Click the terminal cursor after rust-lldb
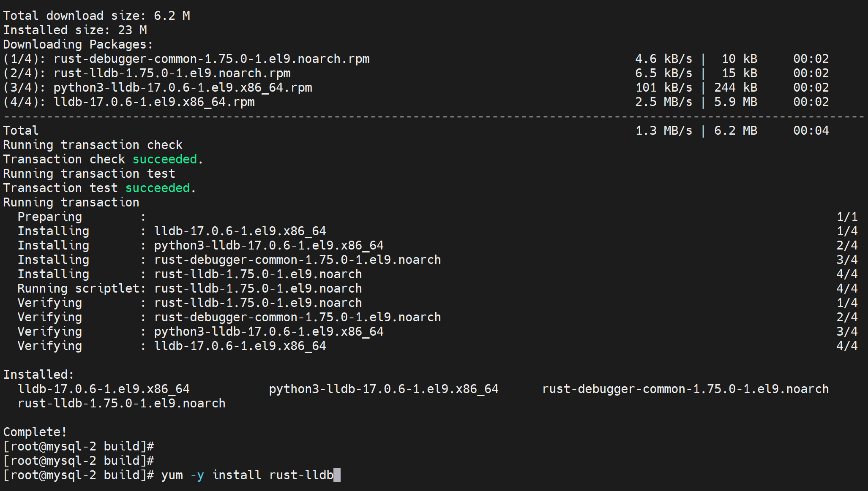This screenshot has width=868, height=491. pos(337,475)
